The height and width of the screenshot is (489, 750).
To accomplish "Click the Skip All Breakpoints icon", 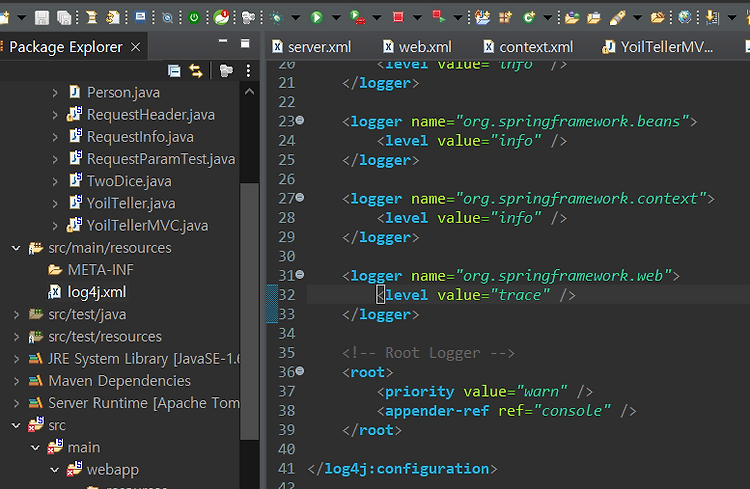I will [x=167, y=18].
